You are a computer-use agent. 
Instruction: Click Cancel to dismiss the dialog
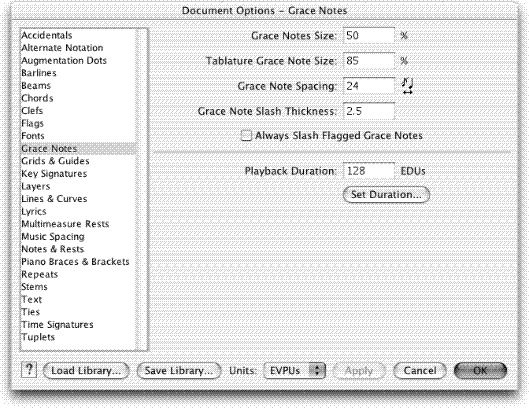420,371
